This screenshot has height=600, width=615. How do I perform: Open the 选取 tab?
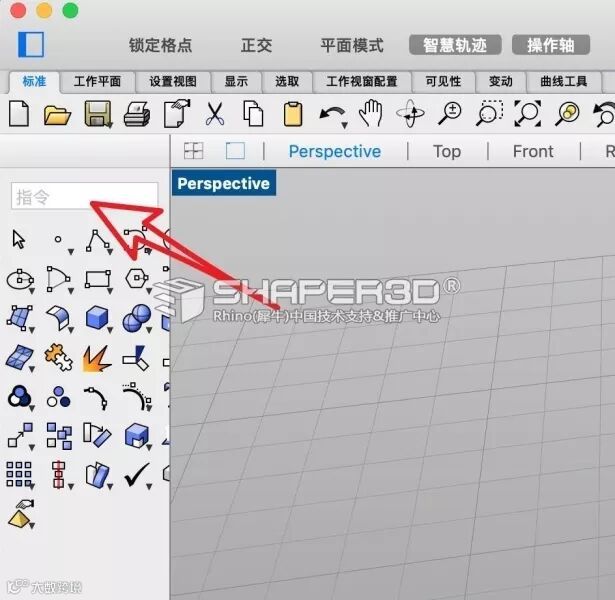coord(287,81)
